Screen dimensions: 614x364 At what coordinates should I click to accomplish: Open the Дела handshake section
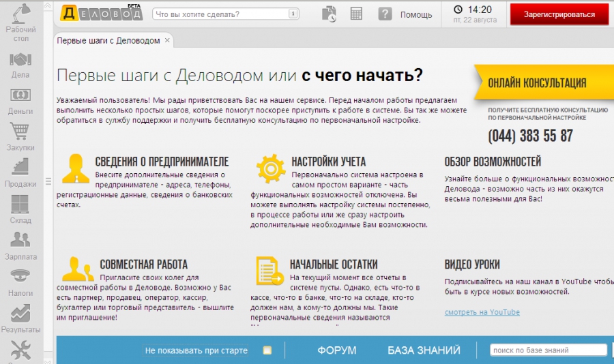click(x=20, y=60)
